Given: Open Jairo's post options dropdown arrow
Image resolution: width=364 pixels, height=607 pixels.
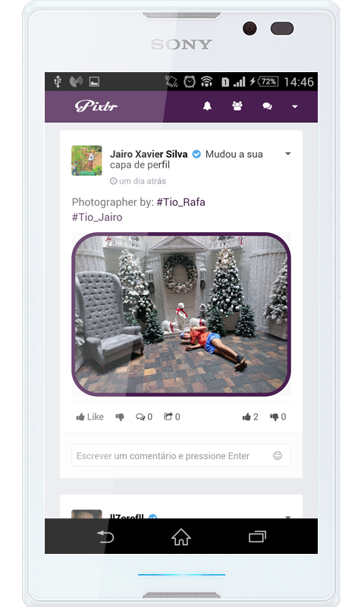Looking at the screenshot, I should point(288,154).
